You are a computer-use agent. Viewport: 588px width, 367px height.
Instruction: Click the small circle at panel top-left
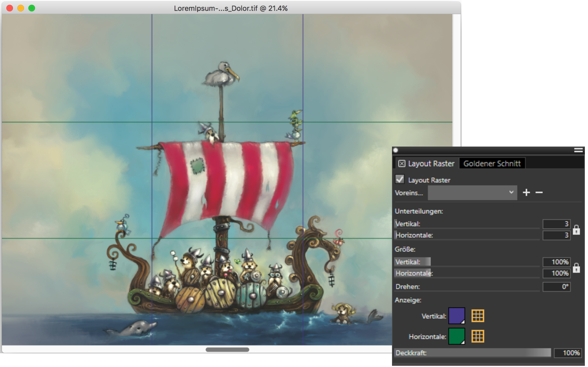(x=396, y=150)
